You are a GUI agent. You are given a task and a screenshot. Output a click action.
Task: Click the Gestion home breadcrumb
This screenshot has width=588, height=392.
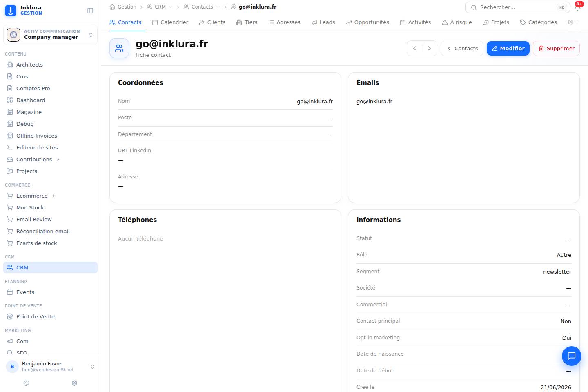[x=123, y=7]
